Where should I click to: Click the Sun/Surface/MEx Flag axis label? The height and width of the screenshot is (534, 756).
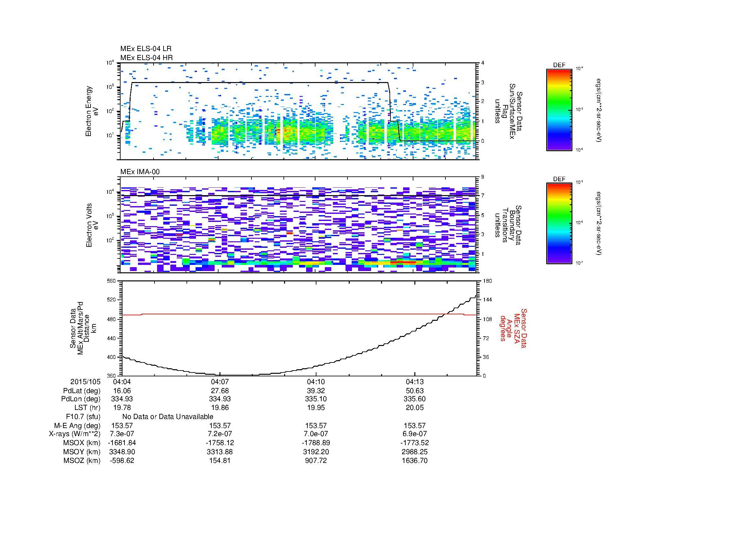pos(508,111)
